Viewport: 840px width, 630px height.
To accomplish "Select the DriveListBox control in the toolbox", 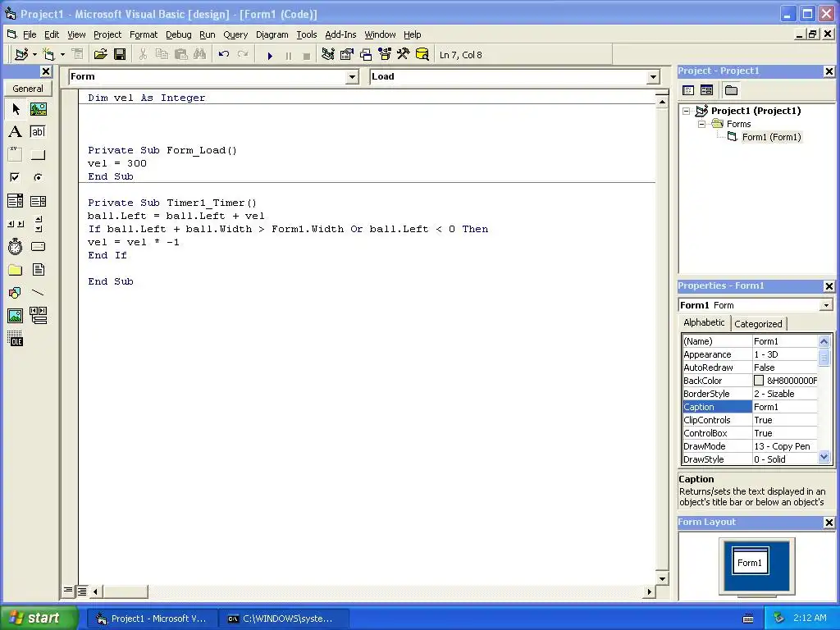I will (38, 246).
